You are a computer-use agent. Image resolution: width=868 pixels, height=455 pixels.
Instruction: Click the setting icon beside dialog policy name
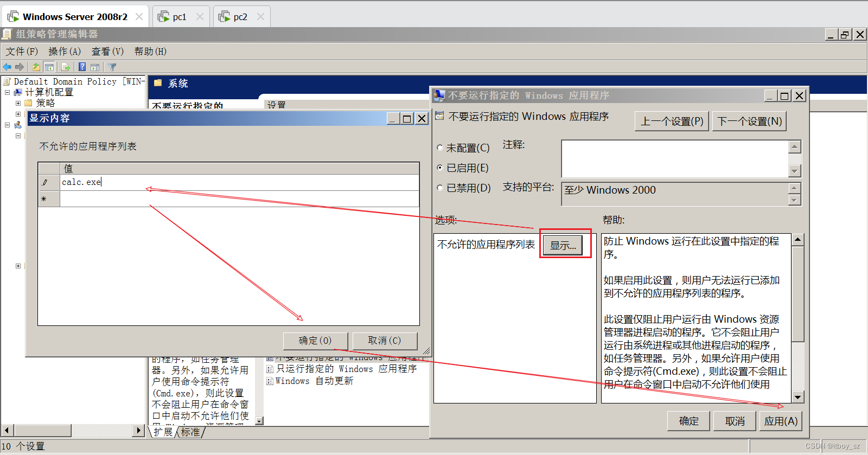439,116
